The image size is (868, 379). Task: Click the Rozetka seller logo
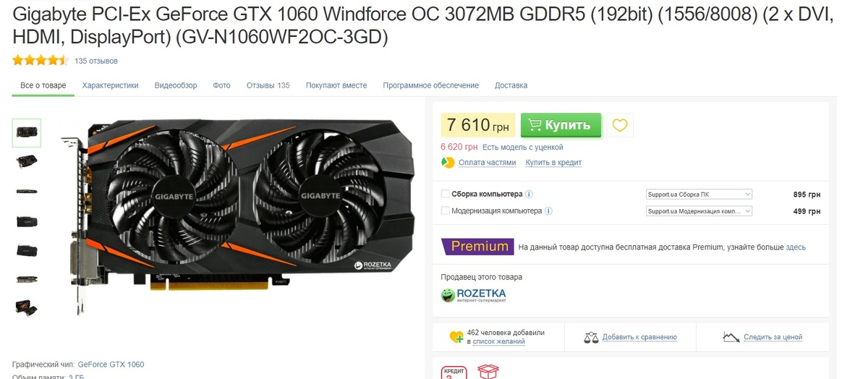tap(474, 295)
